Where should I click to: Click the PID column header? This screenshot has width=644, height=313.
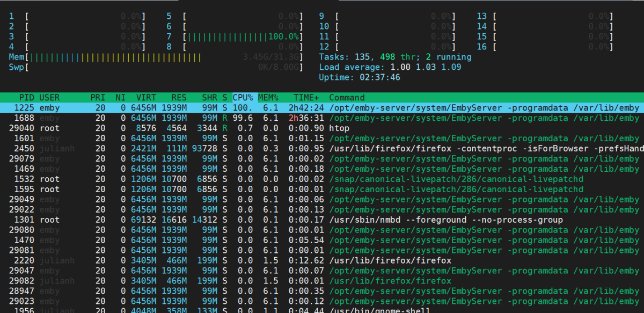coord(27,98)
